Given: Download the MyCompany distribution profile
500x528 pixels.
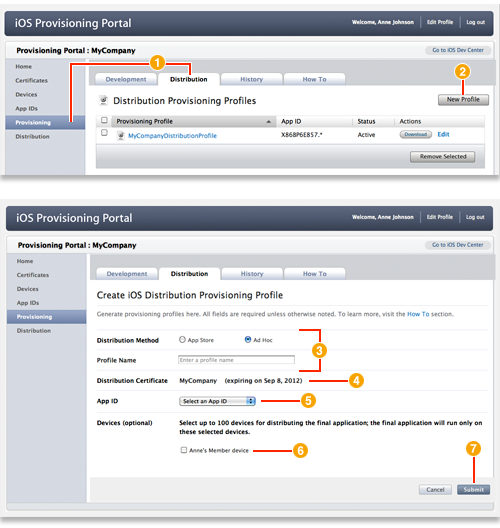Looking at the screenshot, I should click(416, 134).
